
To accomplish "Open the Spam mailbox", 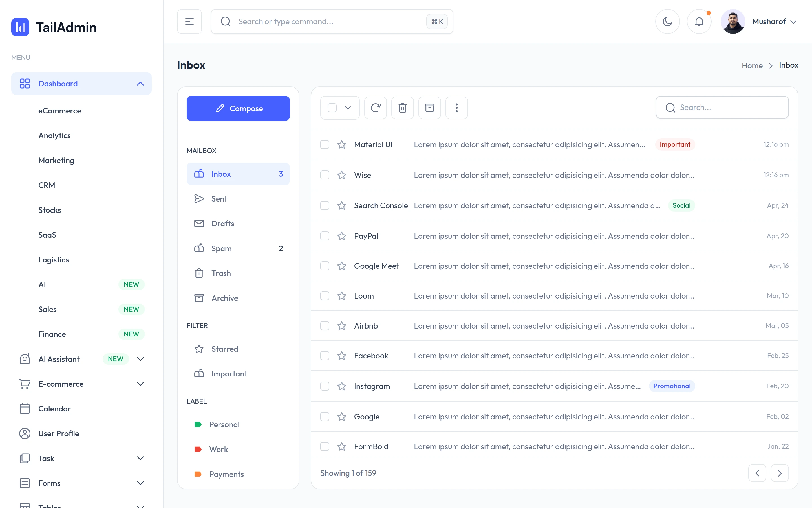I will click(238, 248).
